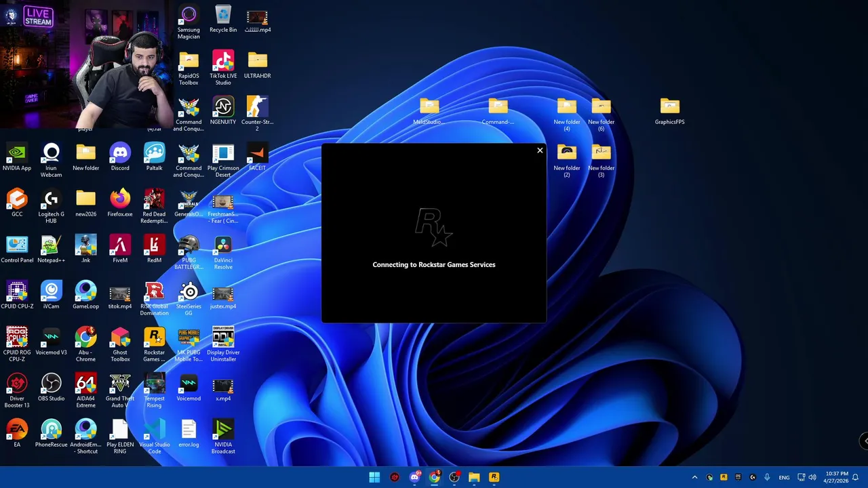868x488 pixels.
Task: Select Voicemod V3 desktop shortcut
Action: pyautogui.click(x=51, y=342)
